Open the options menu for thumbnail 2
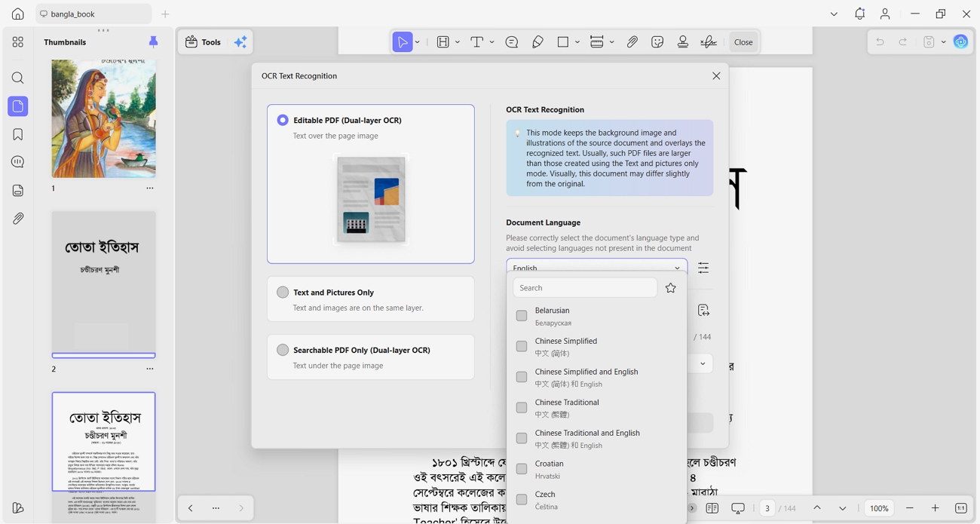This screenshot has width=980, height=524. tap(150, 369)
